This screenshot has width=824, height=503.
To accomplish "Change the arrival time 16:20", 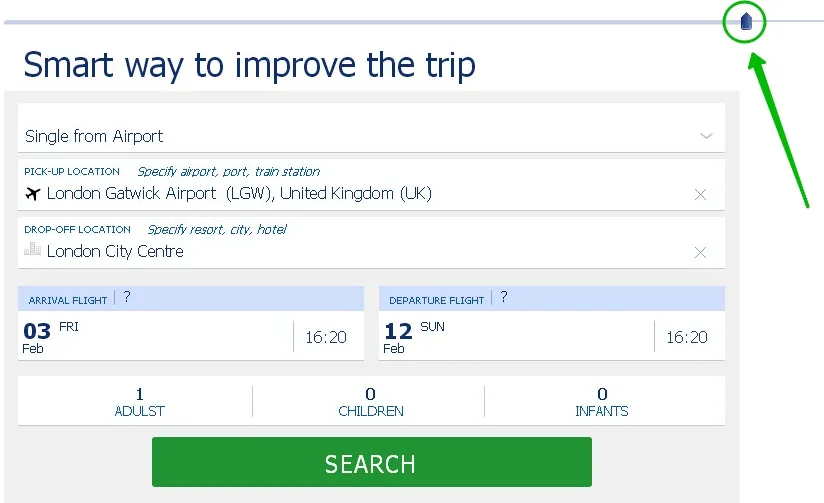I will (x=326, y=337).
